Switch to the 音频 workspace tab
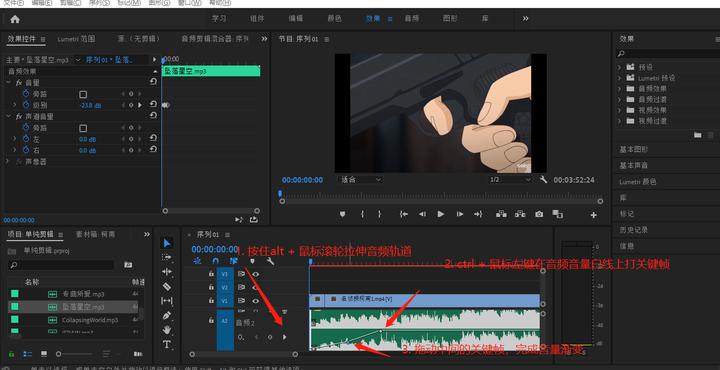Image resolution: width=720 pixels, height=370 pixels. [411, 19]
